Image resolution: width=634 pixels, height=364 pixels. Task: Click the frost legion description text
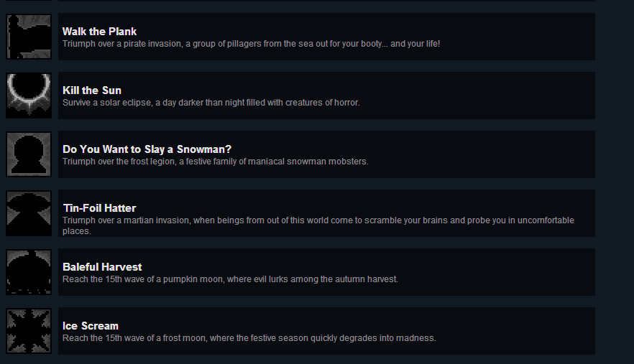point(215,162)
